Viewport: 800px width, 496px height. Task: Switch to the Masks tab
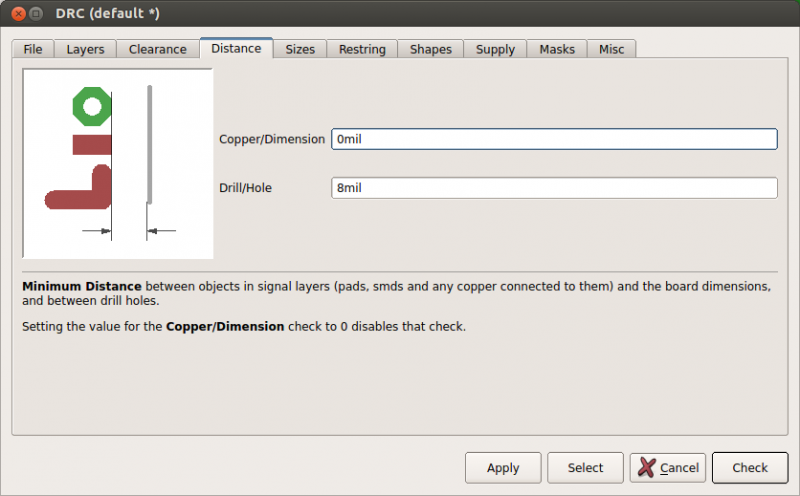tap(557, 49)
